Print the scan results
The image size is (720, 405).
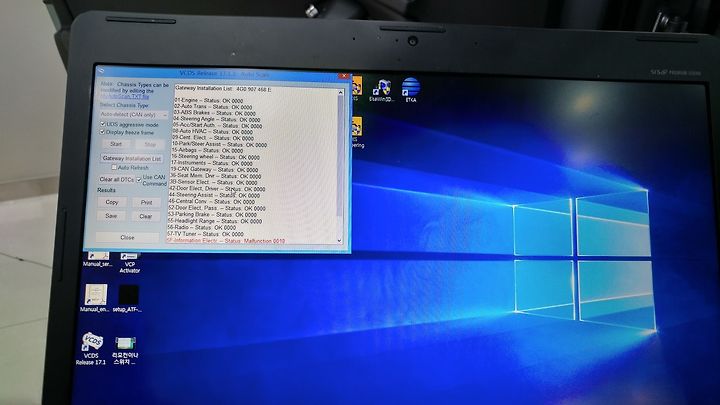146,202
